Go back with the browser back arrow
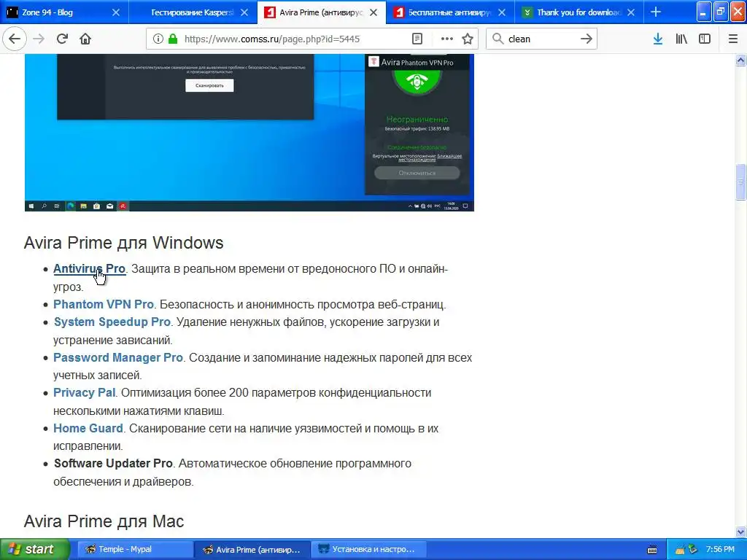 15,39
